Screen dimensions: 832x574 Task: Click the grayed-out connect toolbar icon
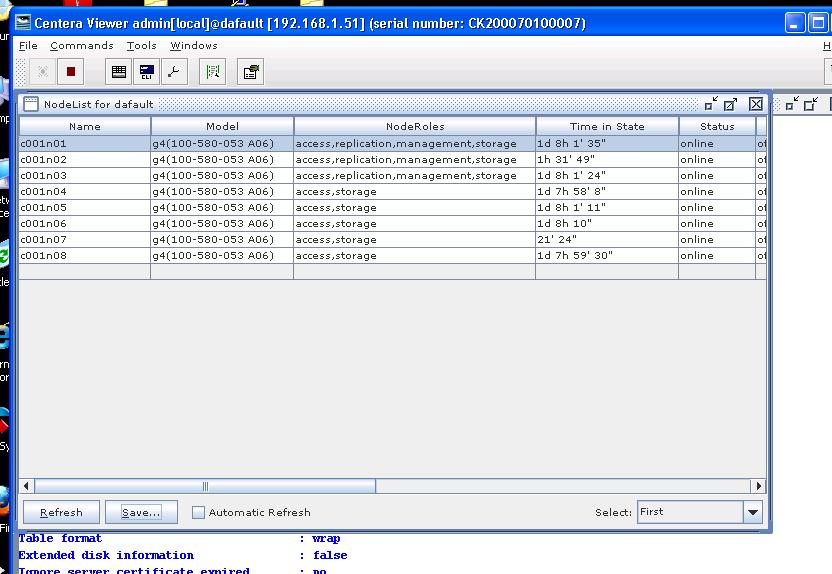pyautogui.click(x=43, y=72)
